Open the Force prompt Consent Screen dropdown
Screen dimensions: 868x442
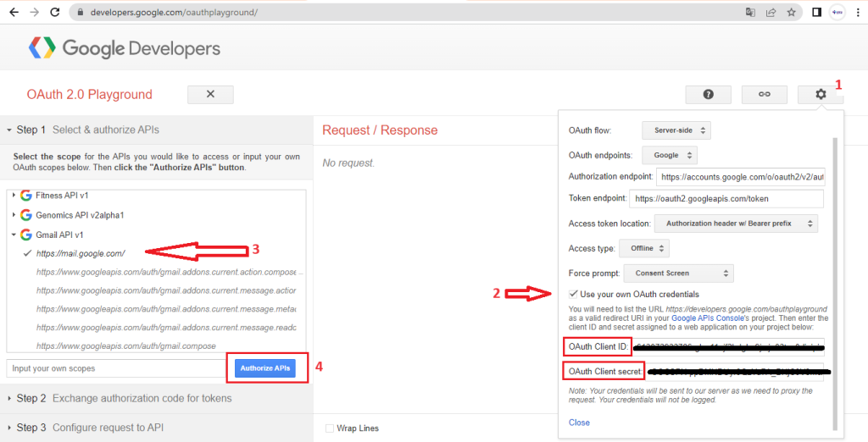tap(678, 273)
